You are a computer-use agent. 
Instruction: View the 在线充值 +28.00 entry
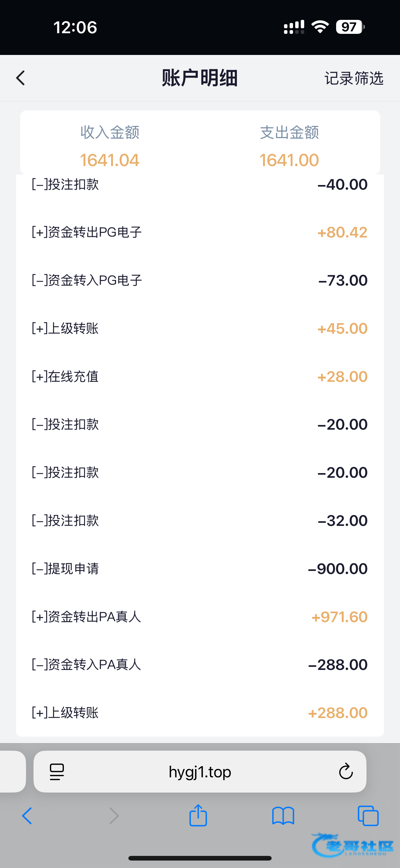(200, 376)
